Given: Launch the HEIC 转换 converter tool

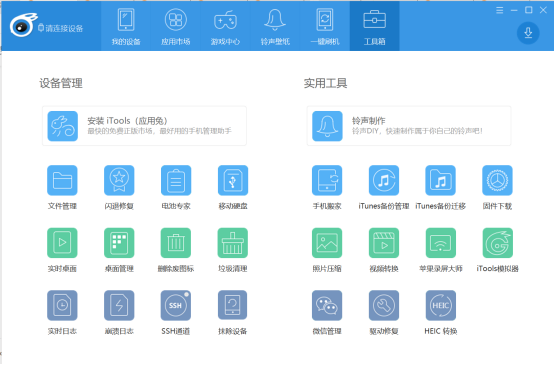Looking at the screenshot, I should coord(441,305).
